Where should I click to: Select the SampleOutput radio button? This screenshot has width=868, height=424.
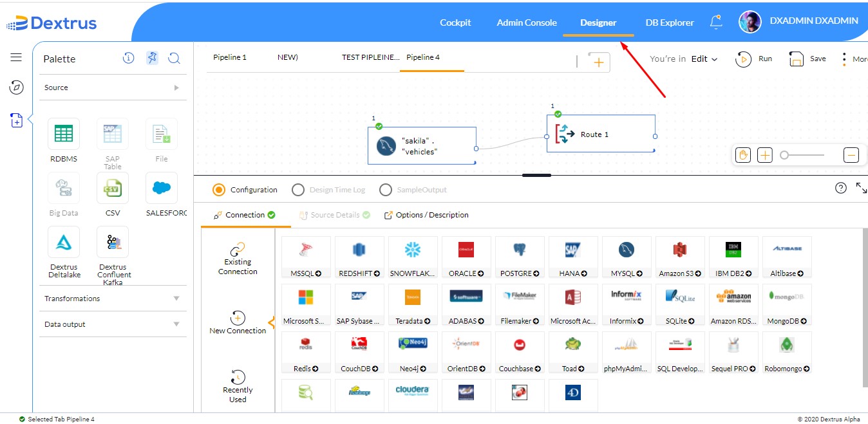coord(386,190)
